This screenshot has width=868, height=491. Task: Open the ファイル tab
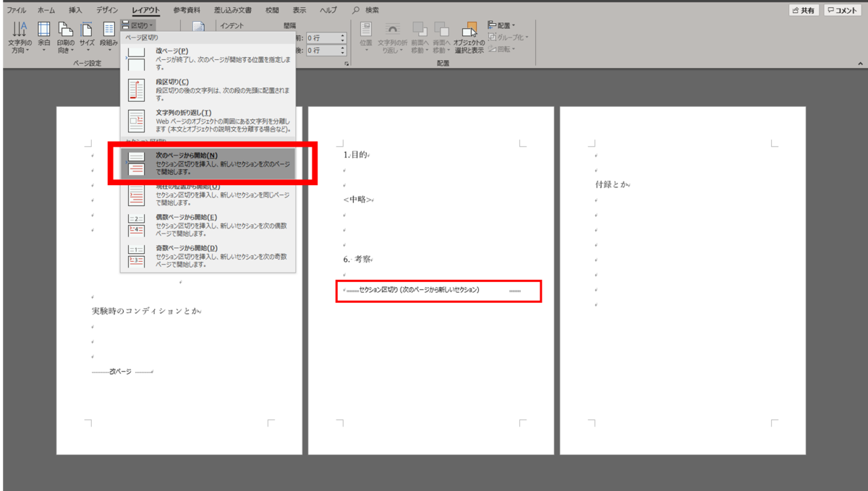pyautogui.click(x=17, y=10)
